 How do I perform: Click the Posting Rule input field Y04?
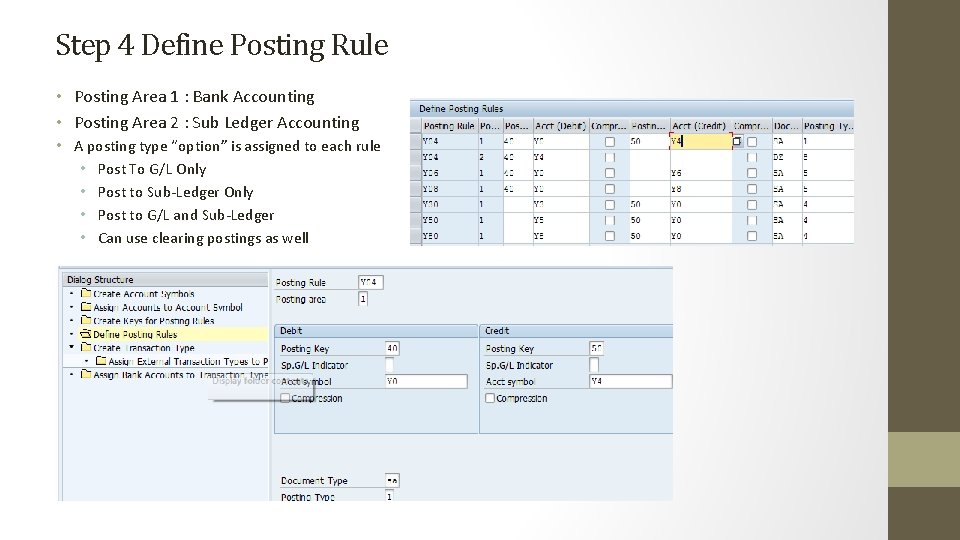370,282
